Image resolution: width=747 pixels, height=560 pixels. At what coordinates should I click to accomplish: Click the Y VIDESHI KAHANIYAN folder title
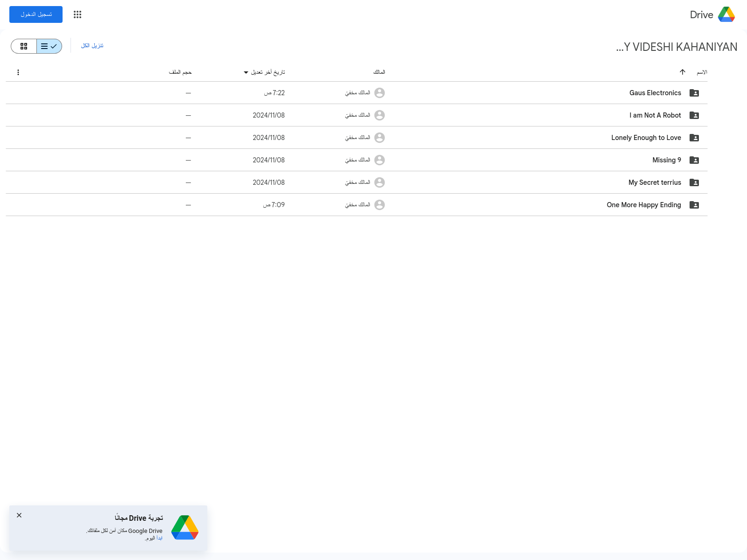click(x=677, y=47)
